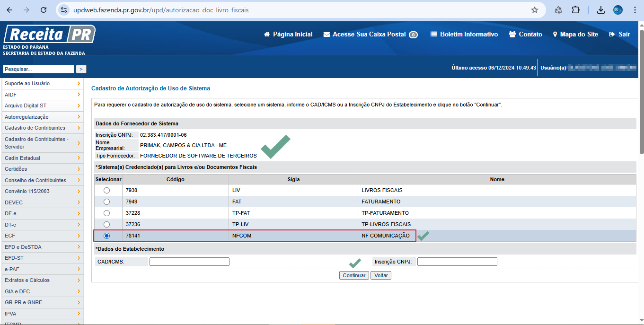Open the DT-e sidebar entry
644x325 pixels.
42,225
